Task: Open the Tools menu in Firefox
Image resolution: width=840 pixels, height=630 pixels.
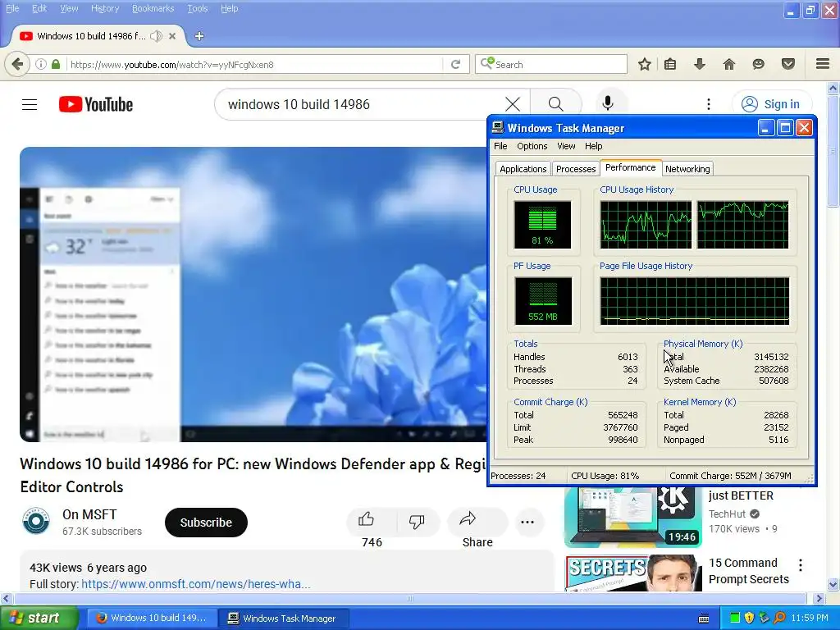Action: (197, 8)
